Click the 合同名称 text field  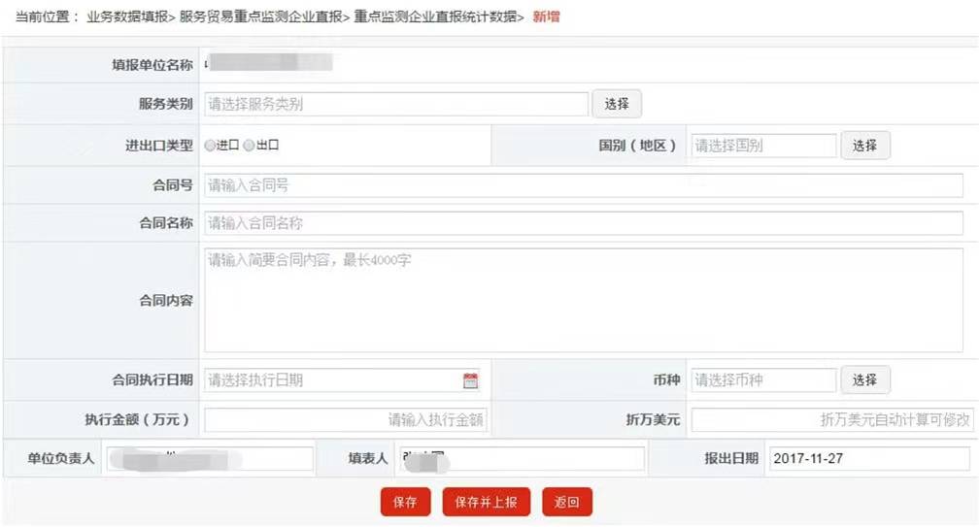[583, 223]
